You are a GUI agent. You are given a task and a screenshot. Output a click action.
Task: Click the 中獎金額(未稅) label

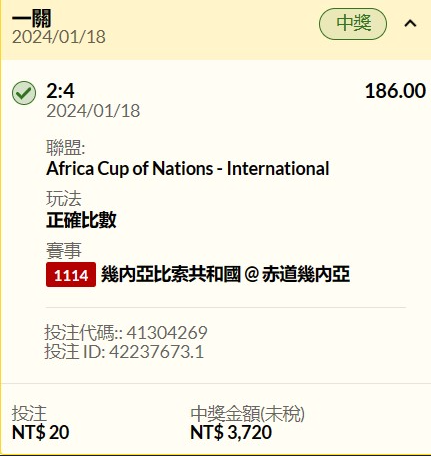[248, 414]
